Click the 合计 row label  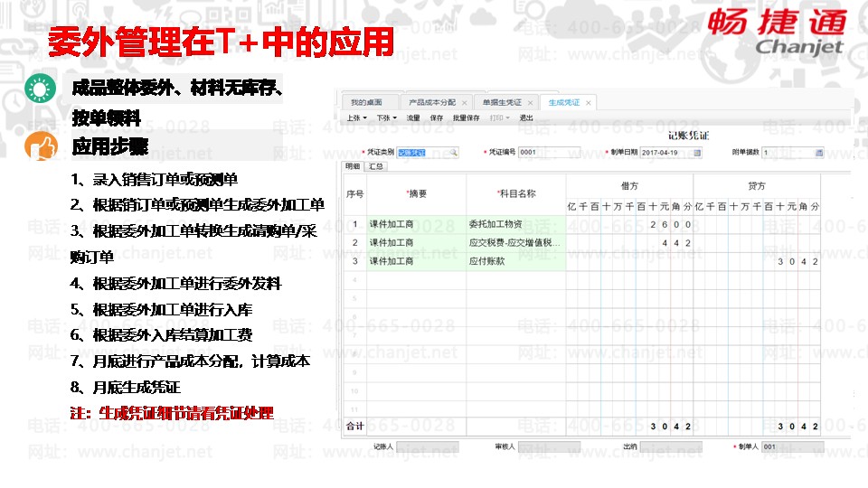tap(354, 426)
